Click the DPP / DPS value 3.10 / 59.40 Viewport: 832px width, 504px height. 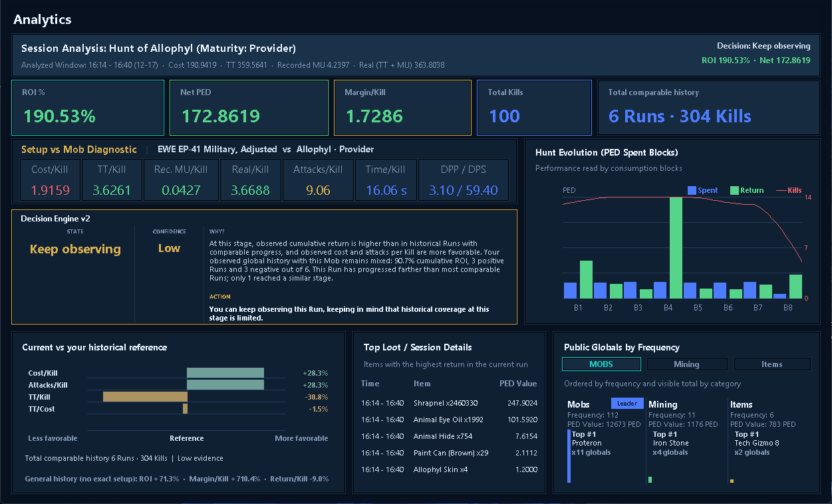tap(464, 190)
